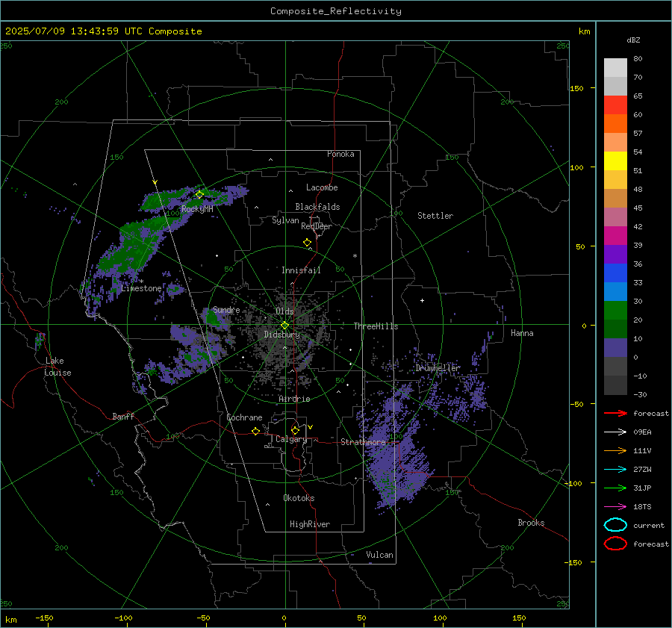Viewport: 672px width, 628px height.
Task: Select the Drumheller label
Action: click(438, 368)
